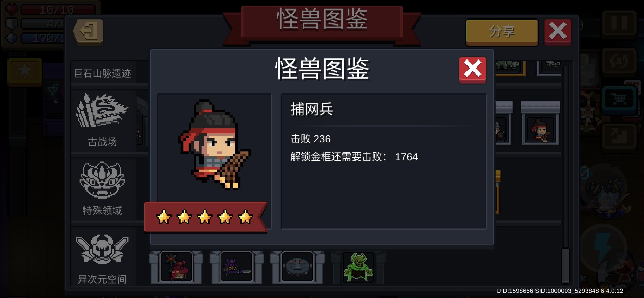Viewport: 644px width, 298px height.
Task: Select the gray stone face monster thumbnail
Action: coord(297,267)
